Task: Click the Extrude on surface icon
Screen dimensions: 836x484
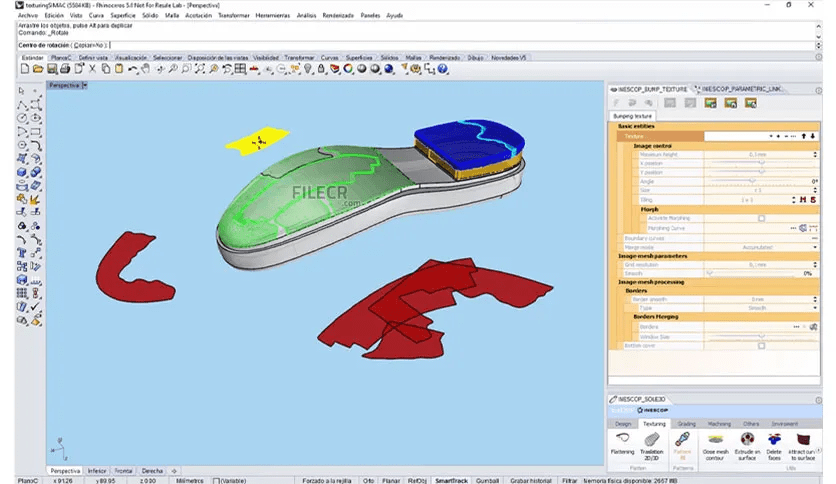Action: coord(745,440)
